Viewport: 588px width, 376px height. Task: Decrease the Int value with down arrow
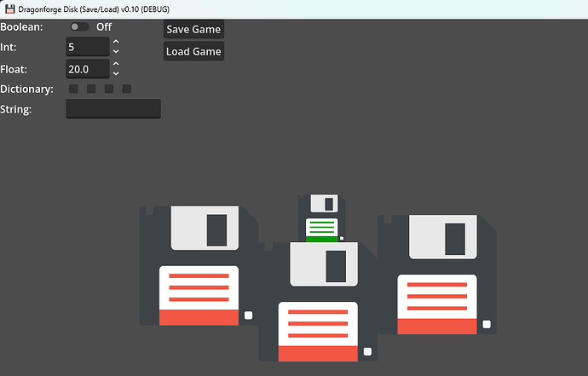pyautogui.click(x=116, y=51)
